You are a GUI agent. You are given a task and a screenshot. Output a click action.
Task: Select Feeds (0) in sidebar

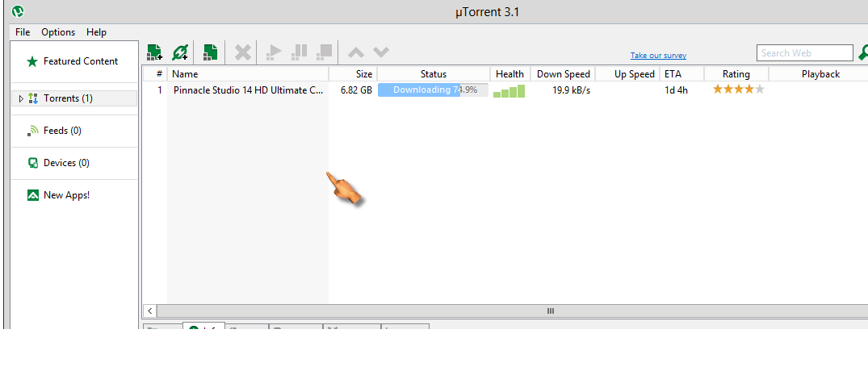(x=62, y=131)
